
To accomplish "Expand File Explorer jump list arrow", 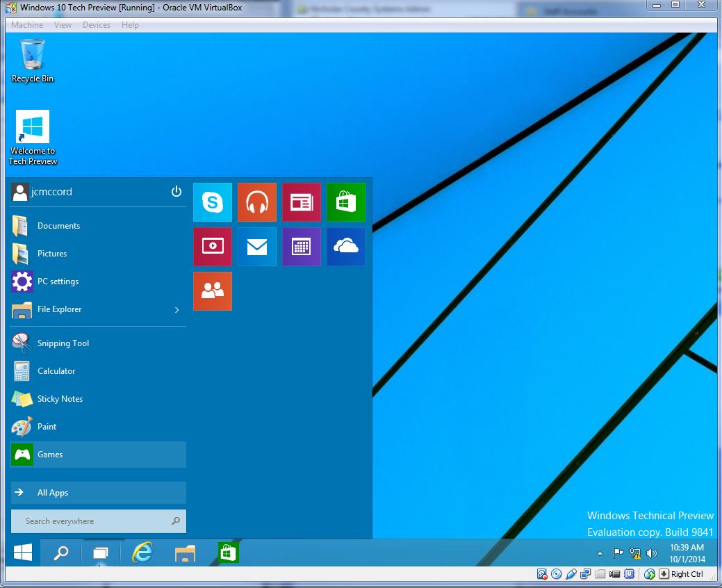I will pyautogui.click(x=177, y=310).
